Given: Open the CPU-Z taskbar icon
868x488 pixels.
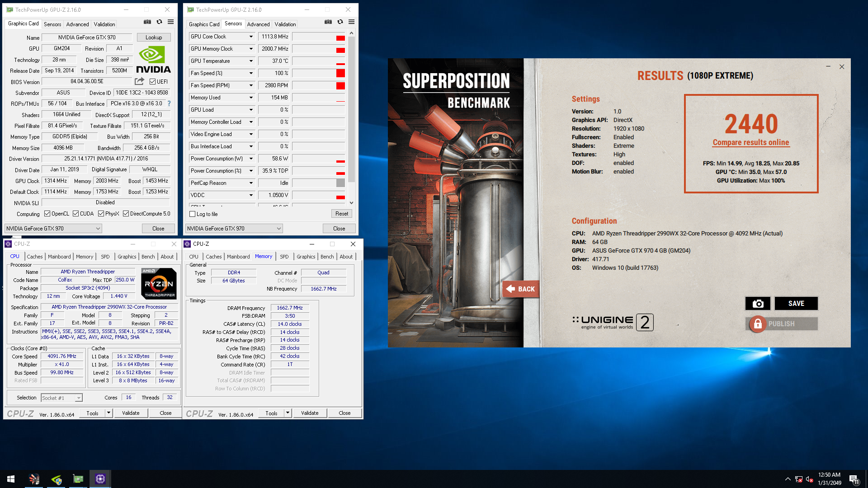Looking at the screenshot, I should 100,479.
